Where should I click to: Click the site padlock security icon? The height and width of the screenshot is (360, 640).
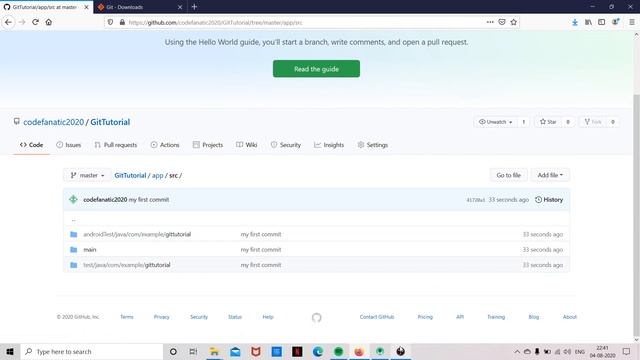pyautogui.click(x=122, y=22)
